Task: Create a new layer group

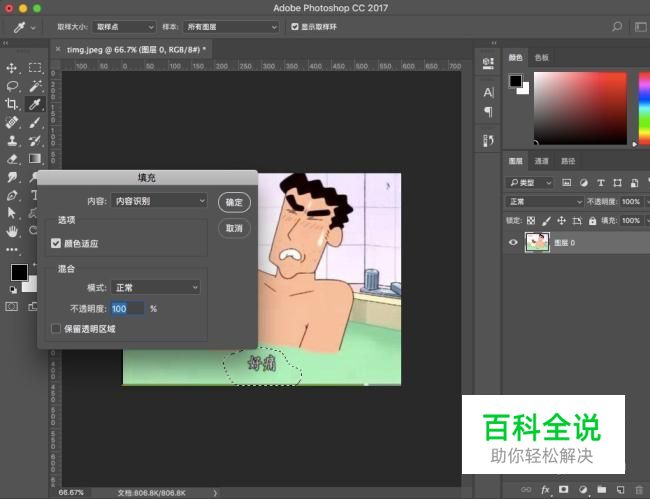Action: point(601,490)
